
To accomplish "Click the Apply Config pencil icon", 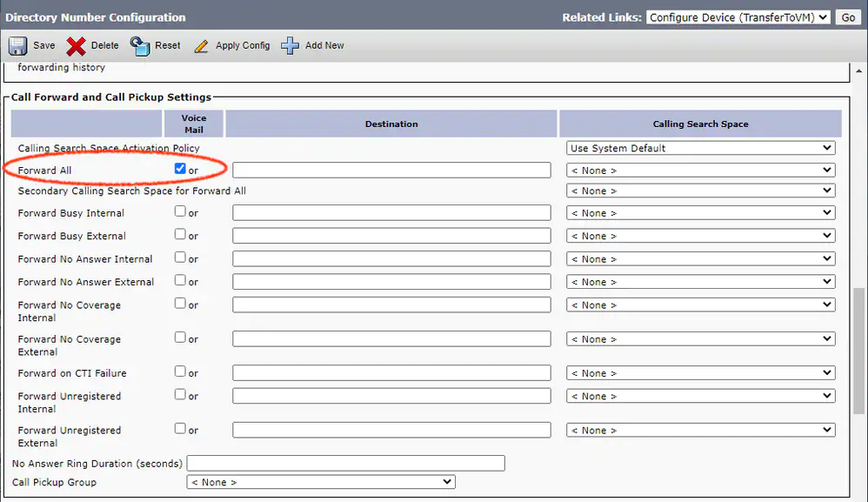I will [202, 46].
